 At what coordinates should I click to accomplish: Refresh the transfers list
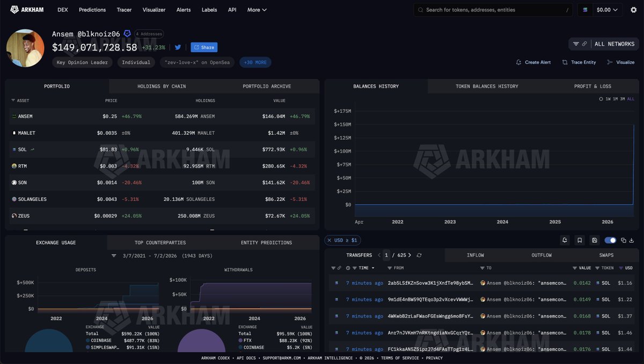419,255
